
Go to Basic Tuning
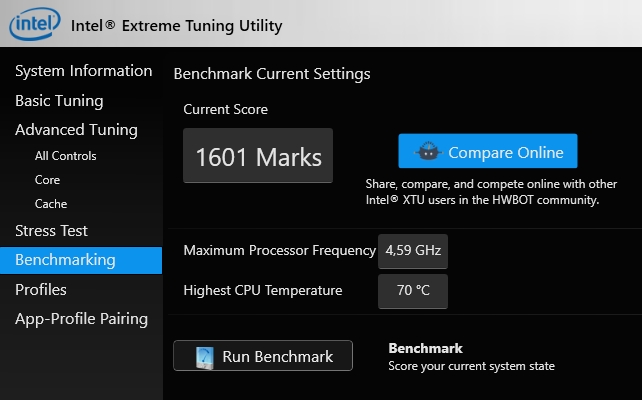pyautogui.click(x=59, y=101)
